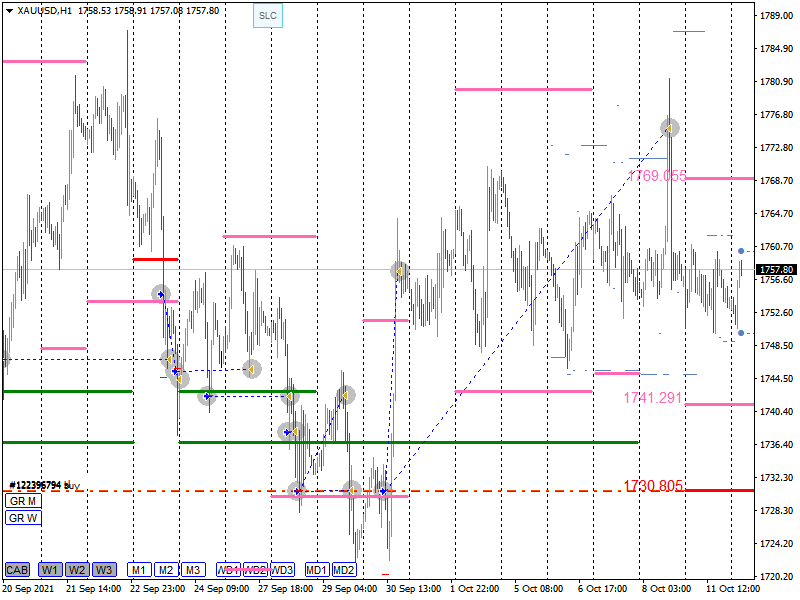Click the current price tag 1757.80
Image resolution: width=800 pixels, height=600 pixels.
777,269
